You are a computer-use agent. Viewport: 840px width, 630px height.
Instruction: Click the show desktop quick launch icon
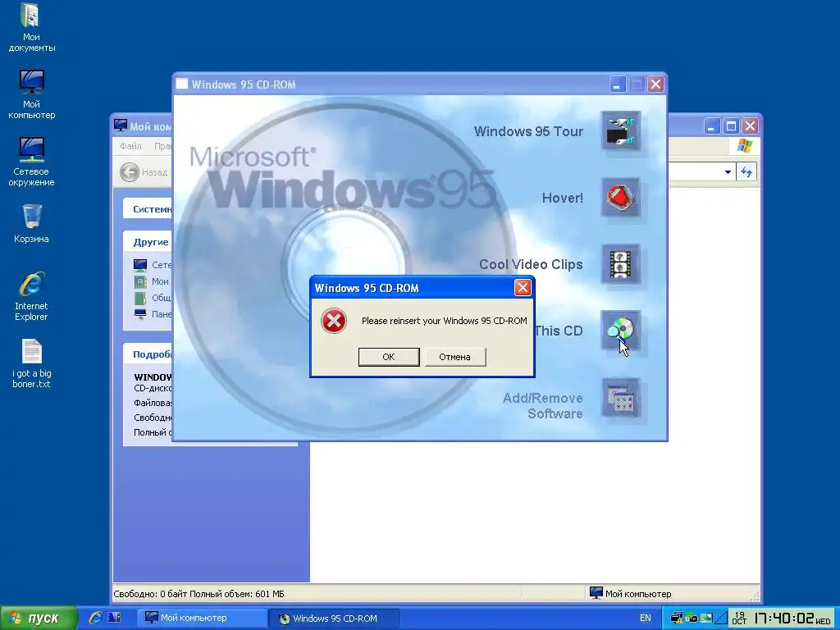114,618
